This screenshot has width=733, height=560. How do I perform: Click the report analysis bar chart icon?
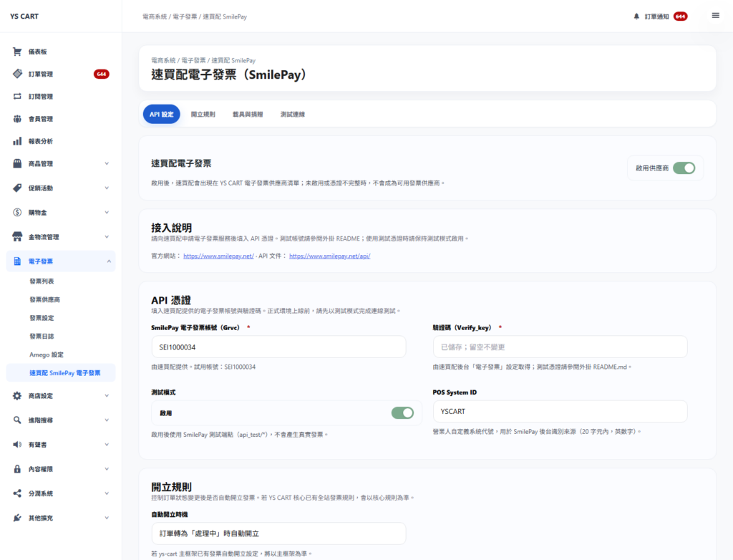tap(17, 141)
